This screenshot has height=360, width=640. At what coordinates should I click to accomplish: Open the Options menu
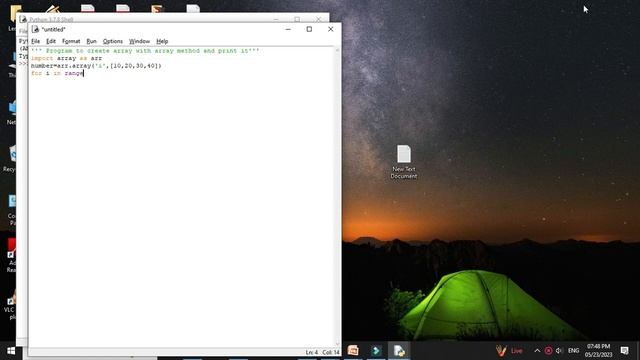(x=113, y=41)
